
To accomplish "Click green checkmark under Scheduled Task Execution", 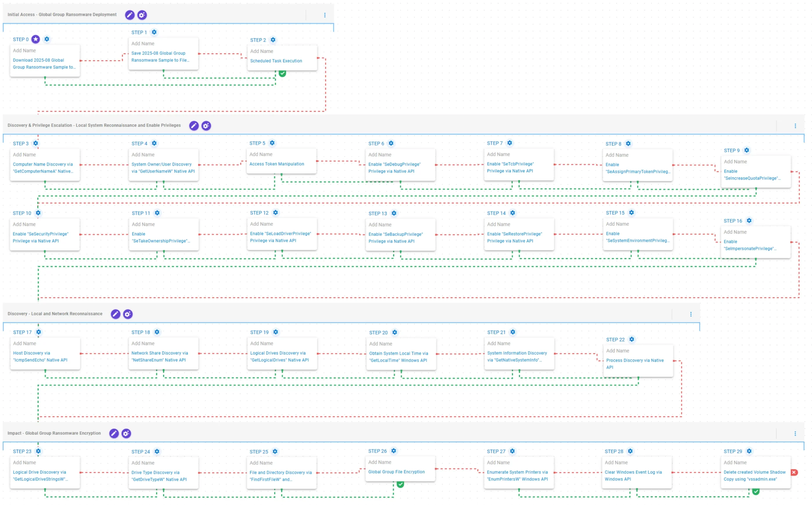I will pos(282,73).
